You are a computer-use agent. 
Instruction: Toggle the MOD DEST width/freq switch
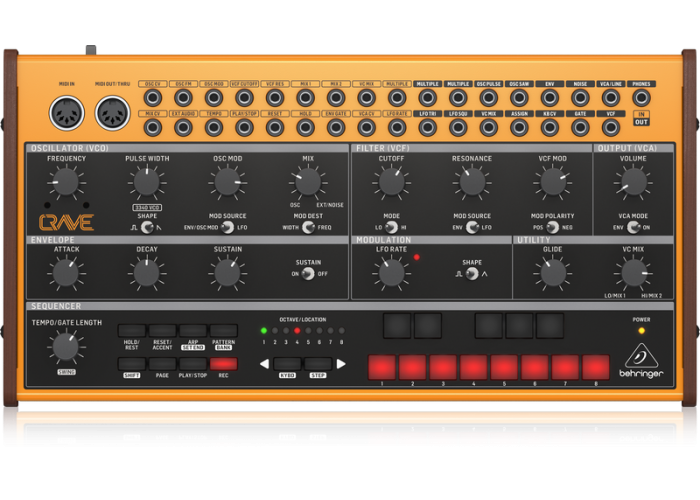[x=308, y=227]
